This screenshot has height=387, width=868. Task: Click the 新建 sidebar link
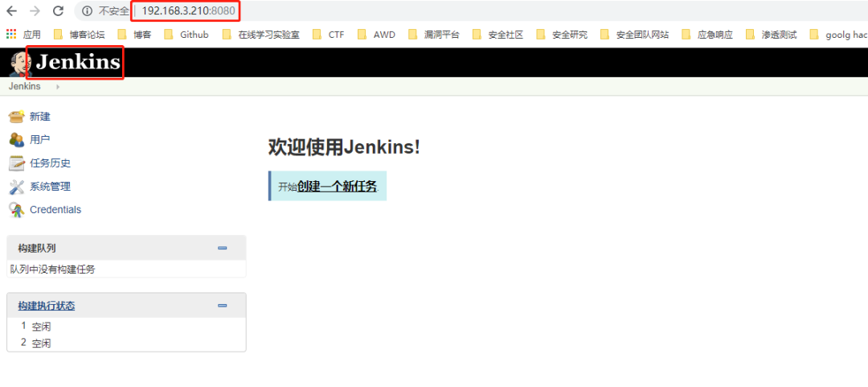tap(40, 117)
